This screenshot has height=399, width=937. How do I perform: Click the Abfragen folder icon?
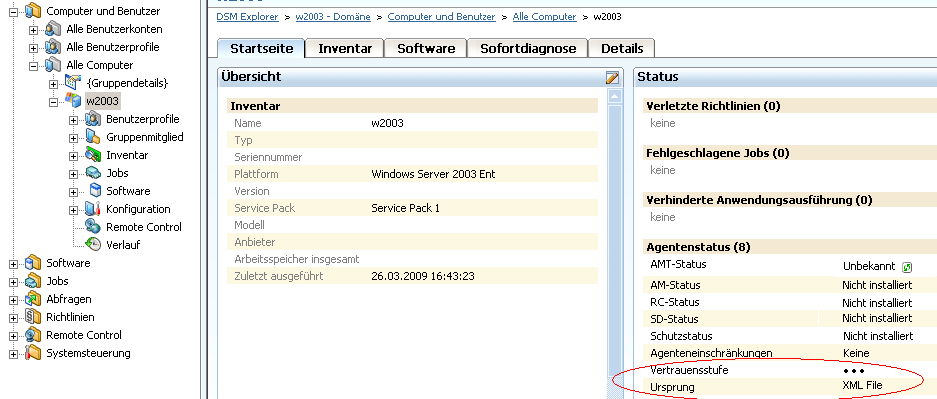(x=33, y=299)
